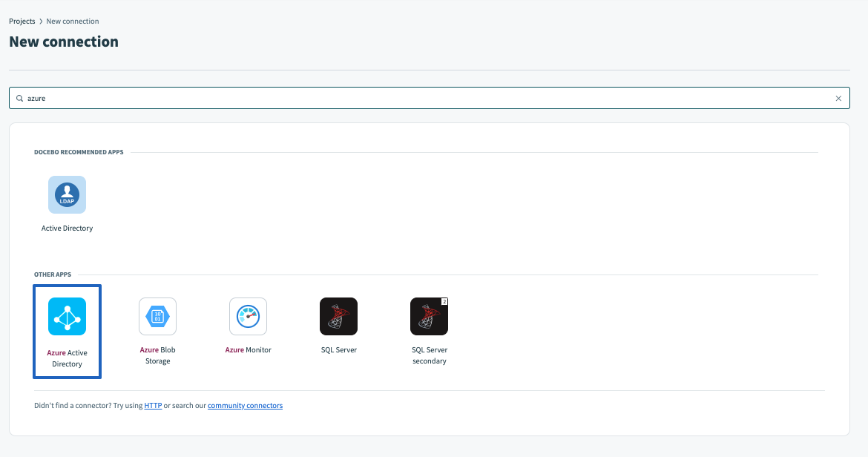Open the SQL Server secondary connector
868x457 pixels.
pos(429,316)
